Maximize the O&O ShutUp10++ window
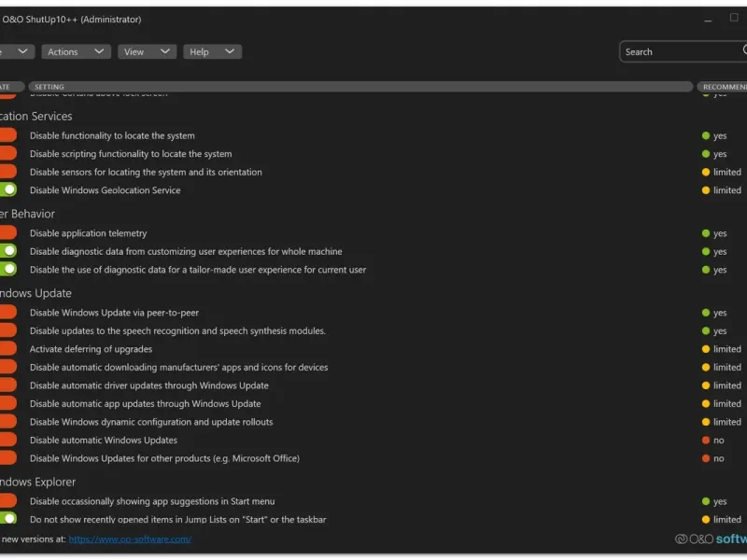This screenshot has width=747, height=560. (734, 18)
